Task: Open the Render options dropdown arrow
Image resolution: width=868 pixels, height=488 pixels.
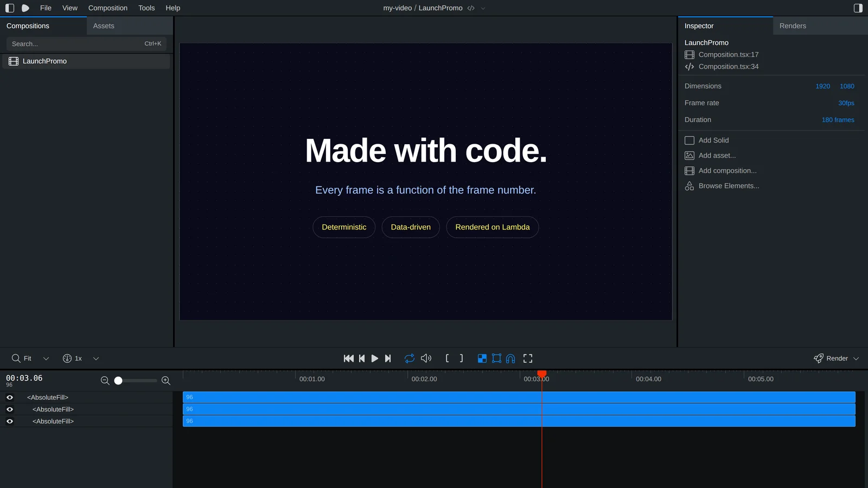Action: point(856,358)
